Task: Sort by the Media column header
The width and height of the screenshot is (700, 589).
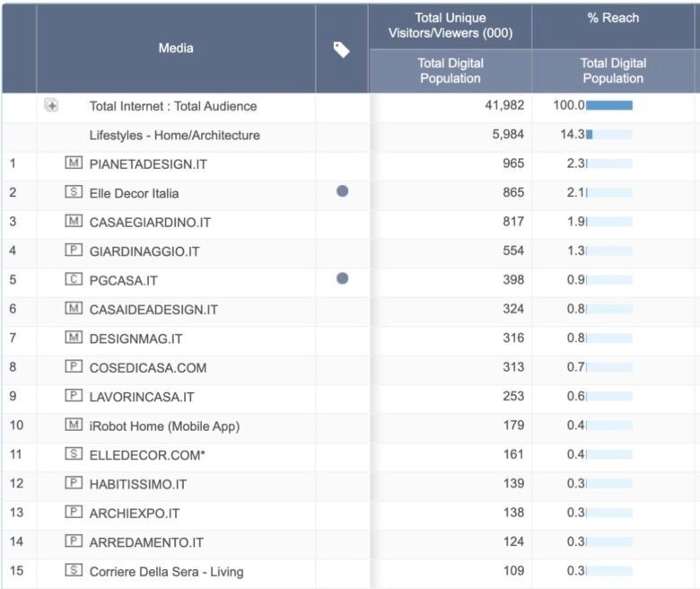Action: click(x=176, y=48)
